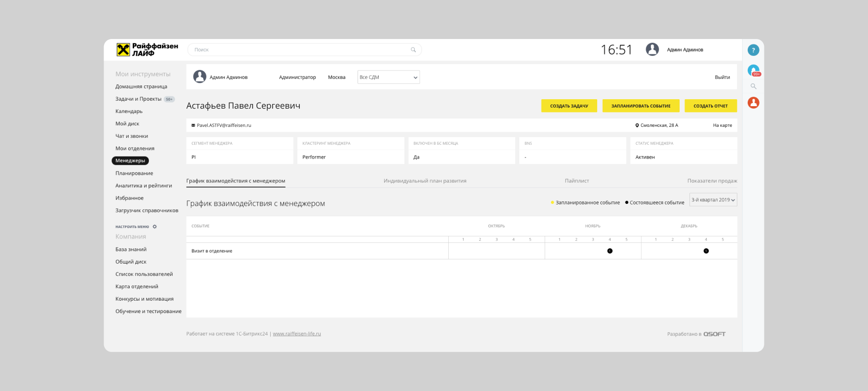Click the email envelope icon for Pavel.ASTFV
This screenshot has width=868, height=391.
click(x=193, y=125)
